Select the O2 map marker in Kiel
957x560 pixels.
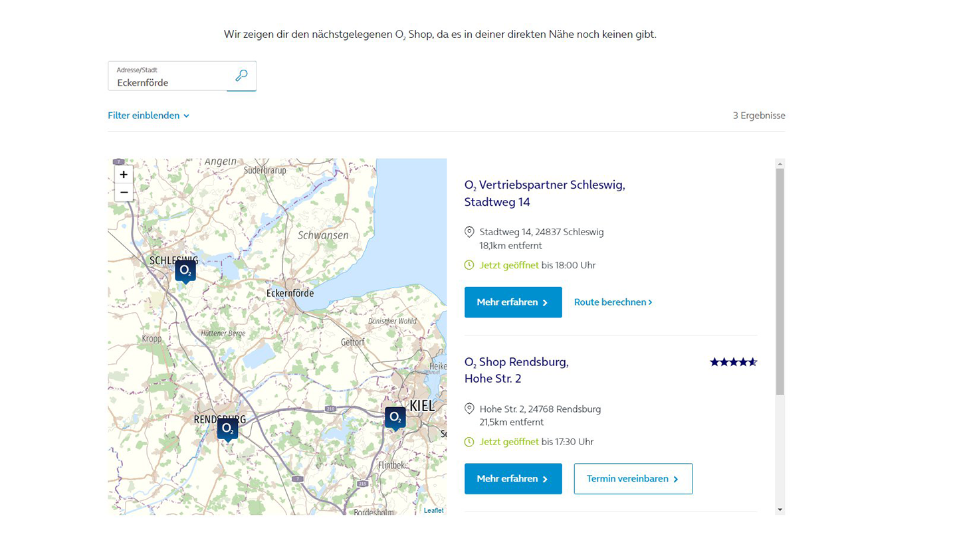click(x=395, y=419)
